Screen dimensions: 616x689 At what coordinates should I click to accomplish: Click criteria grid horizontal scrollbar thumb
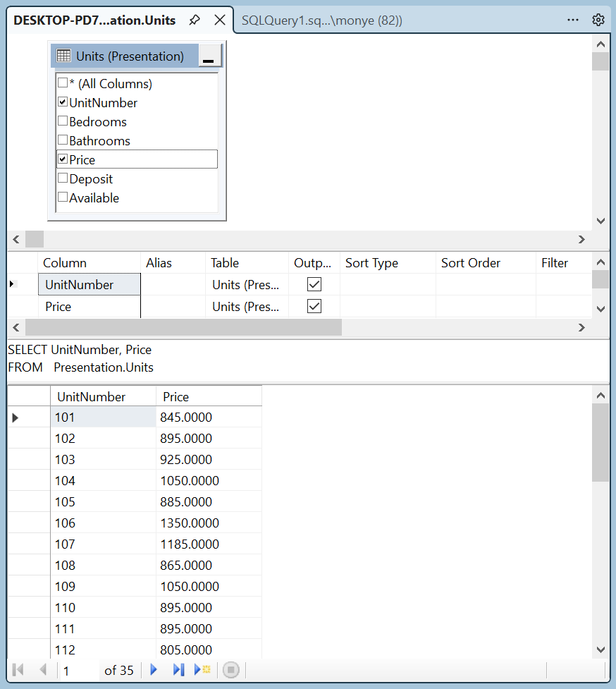tap(183, 327)
